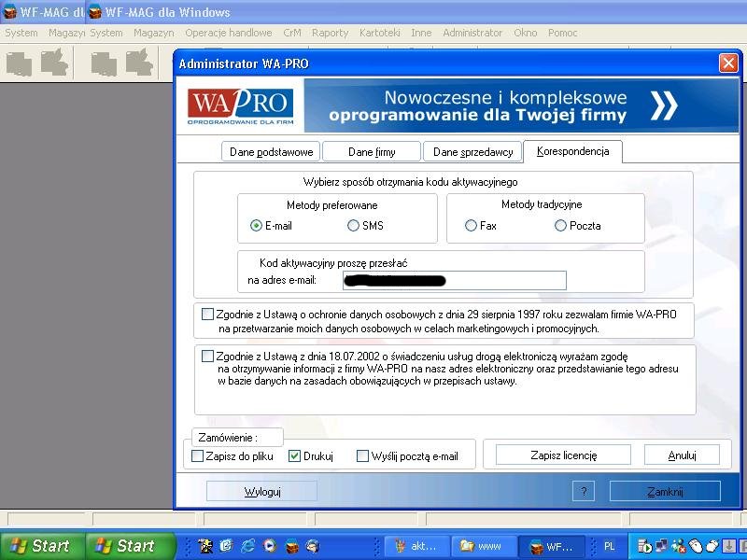Click the 'Metody tradycyjne' group label
The height and width of the screenshot is (560, 747).
pyautogui.click(x=542, y=204)
